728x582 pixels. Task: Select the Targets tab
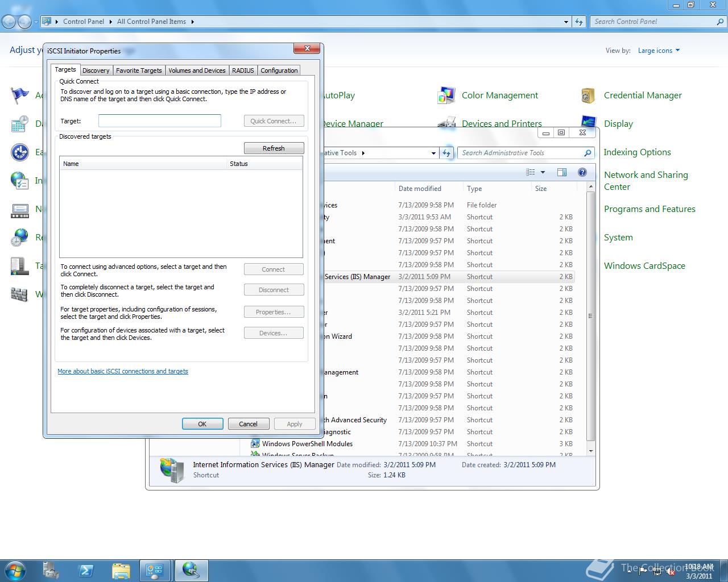(x=65, y=69)
